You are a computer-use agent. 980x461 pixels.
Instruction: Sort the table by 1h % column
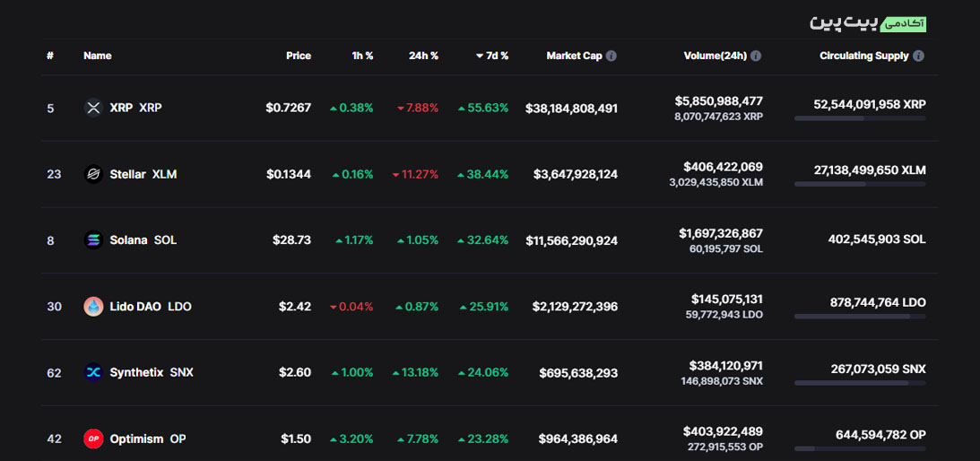(x=362, y=56)
